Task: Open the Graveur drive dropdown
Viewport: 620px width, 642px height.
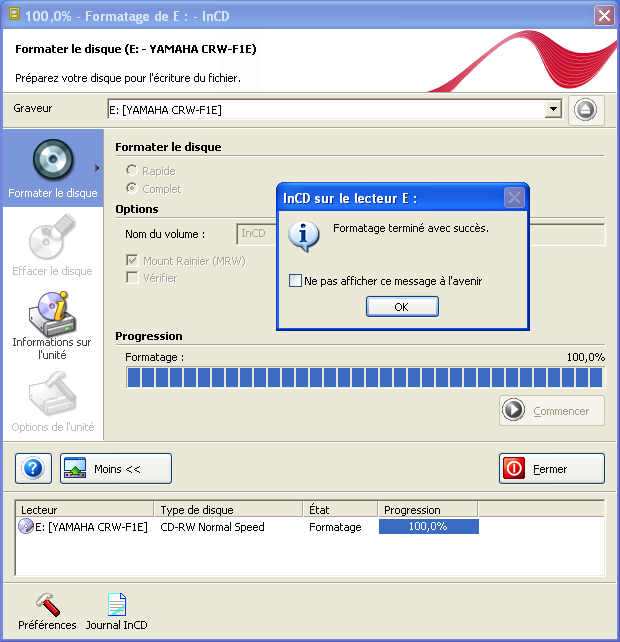Action: [554, 109]
